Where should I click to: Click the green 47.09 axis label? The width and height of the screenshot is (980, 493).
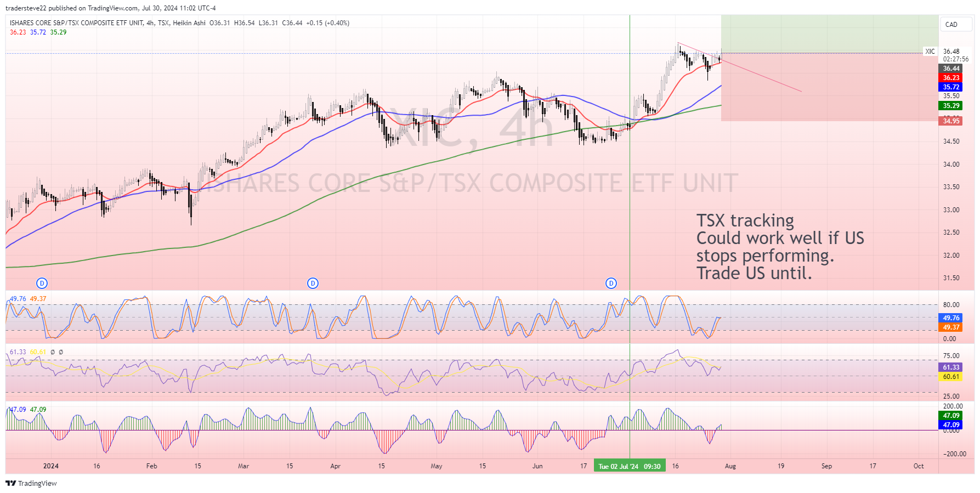(x=951, y=416)
